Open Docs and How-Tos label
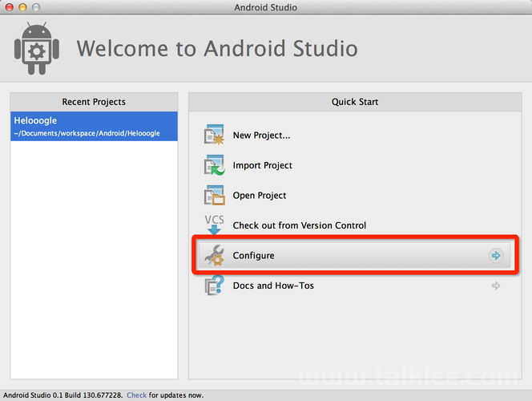532x401 pixels. point(273,286)
